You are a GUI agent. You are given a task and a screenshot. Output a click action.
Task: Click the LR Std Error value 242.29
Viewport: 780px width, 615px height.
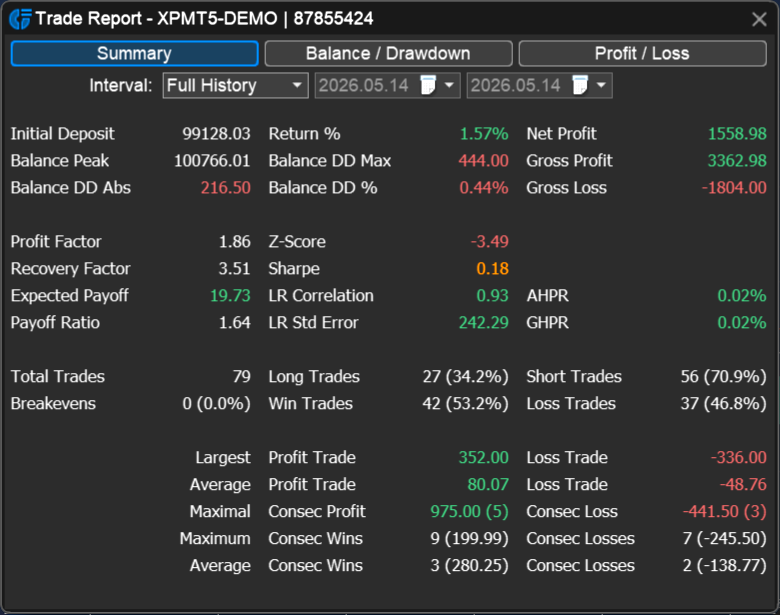tap(484, 322)
